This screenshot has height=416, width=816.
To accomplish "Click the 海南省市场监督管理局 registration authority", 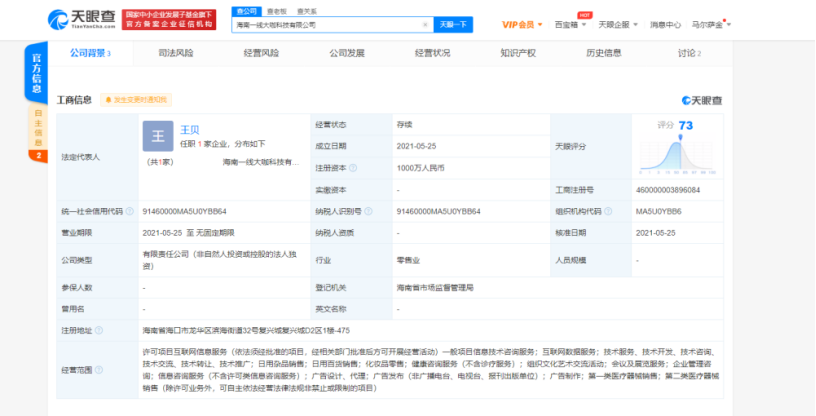I will coord(435,287).
